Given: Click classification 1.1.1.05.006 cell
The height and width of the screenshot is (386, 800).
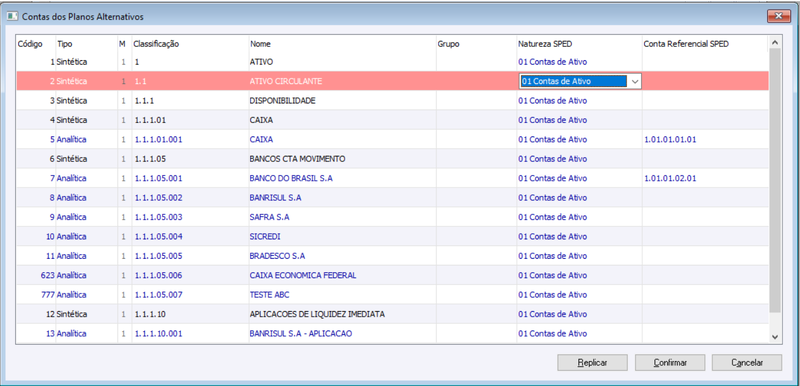Looking at the screenshot, I should 159,275.
